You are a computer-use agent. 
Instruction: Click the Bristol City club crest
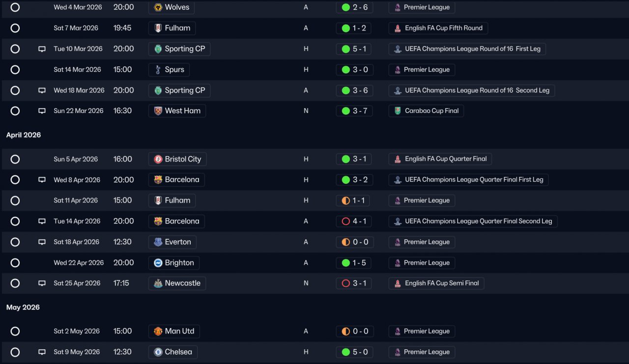[x=158, y=159]
